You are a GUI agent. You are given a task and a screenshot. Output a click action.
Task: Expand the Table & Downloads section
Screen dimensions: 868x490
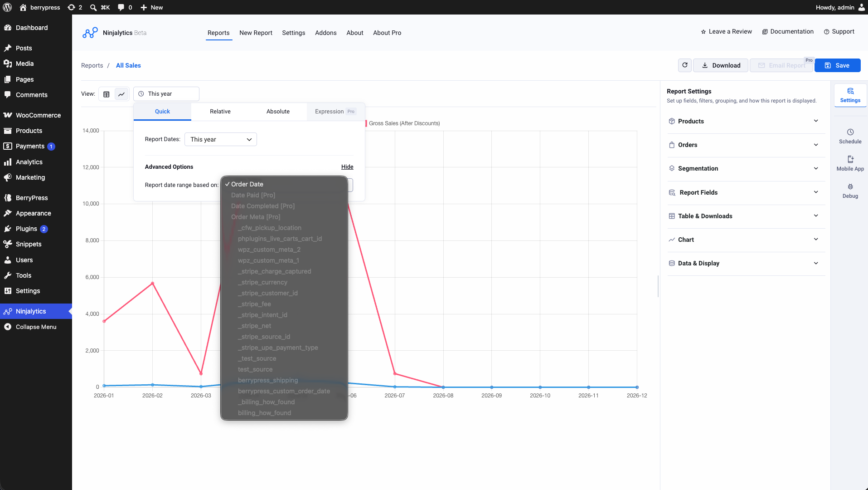point(746,216)
